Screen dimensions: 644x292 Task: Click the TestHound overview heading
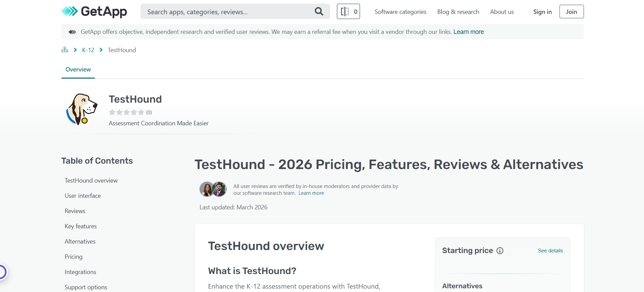click(266, 246)
